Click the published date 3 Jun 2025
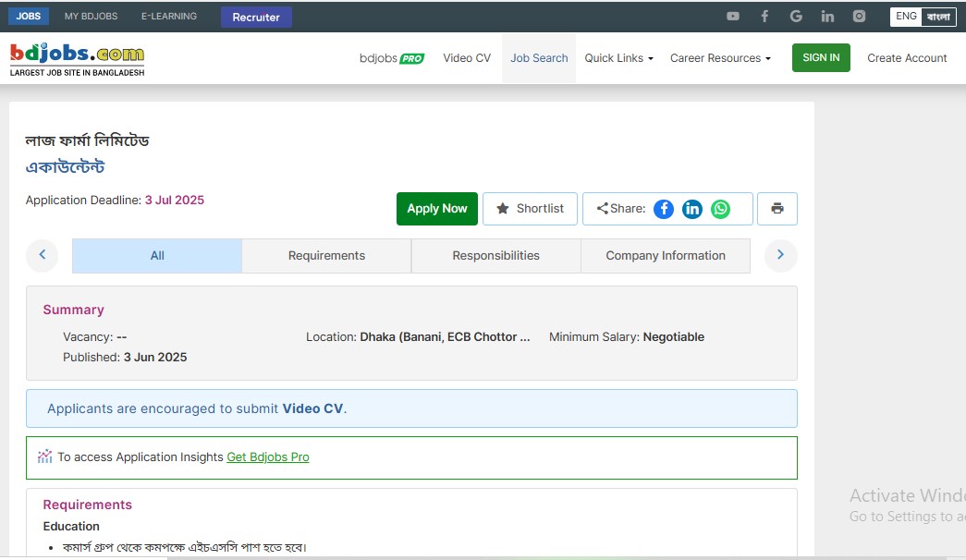966x560 pixels. click(155, 358)
